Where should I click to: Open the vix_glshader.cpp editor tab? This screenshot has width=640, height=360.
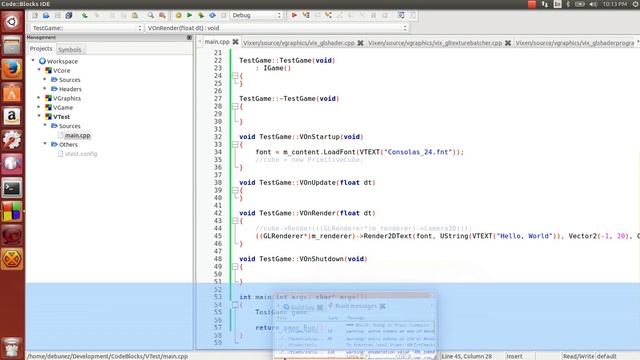pyautogui.click(x=298, y=42)
